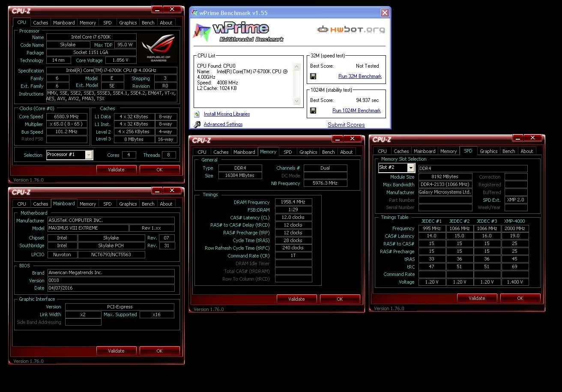
Task: Switch to Caches tab in CPU window
Action: [41, 23]
